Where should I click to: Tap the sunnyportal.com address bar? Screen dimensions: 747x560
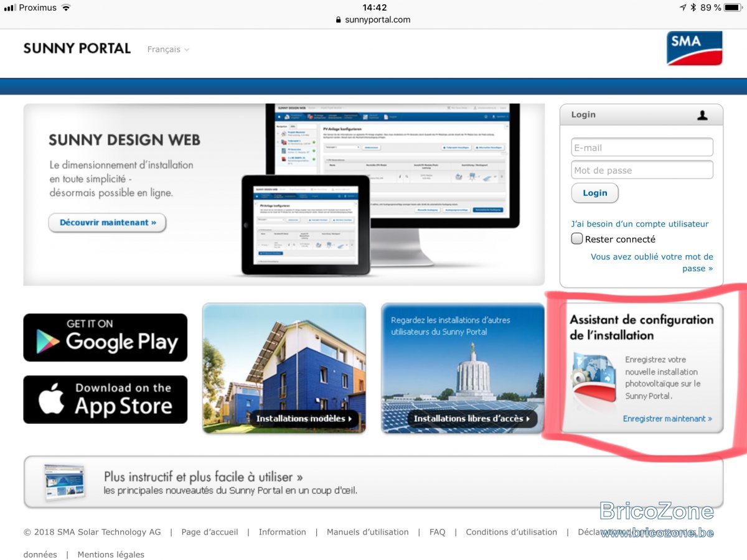point(374,20)
